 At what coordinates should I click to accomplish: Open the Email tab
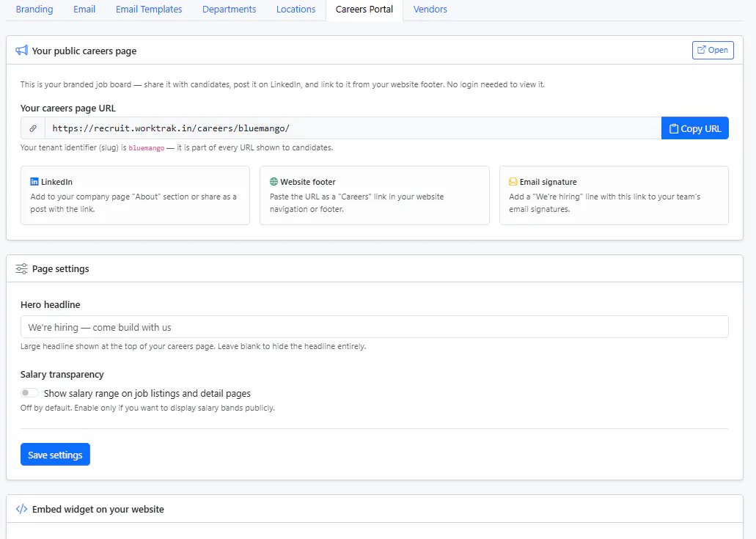pyautogui.click(x=84, y=9)
